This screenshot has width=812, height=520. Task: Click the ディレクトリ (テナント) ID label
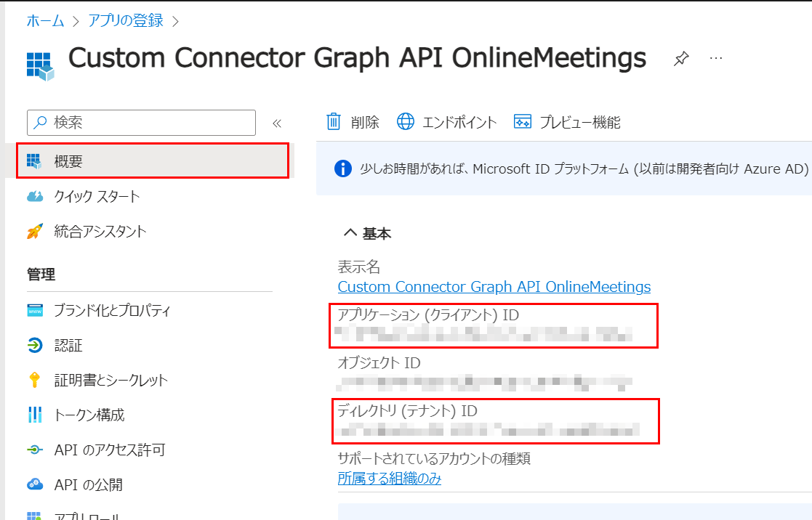pos(408,411)
